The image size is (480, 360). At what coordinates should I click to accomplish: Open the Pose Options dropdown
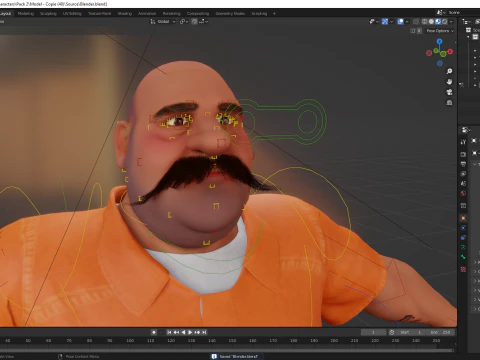(440, 31)
